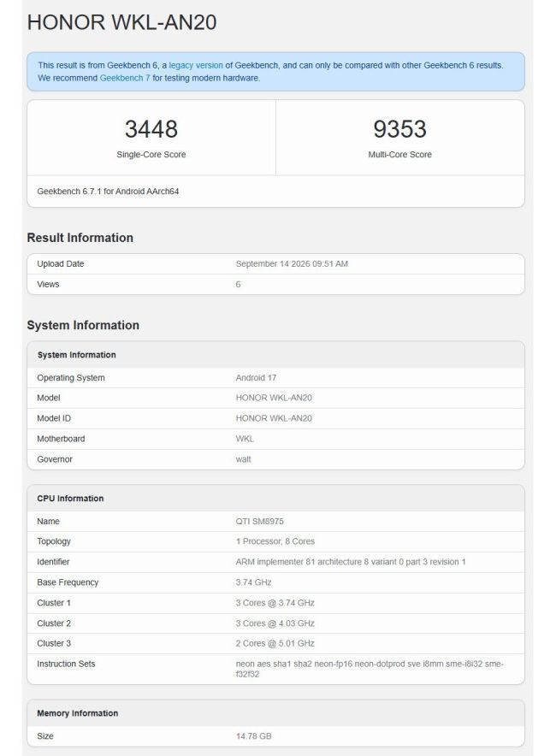Click the Identifier label
Screen dimensions: 556x756
coord(53,562)
